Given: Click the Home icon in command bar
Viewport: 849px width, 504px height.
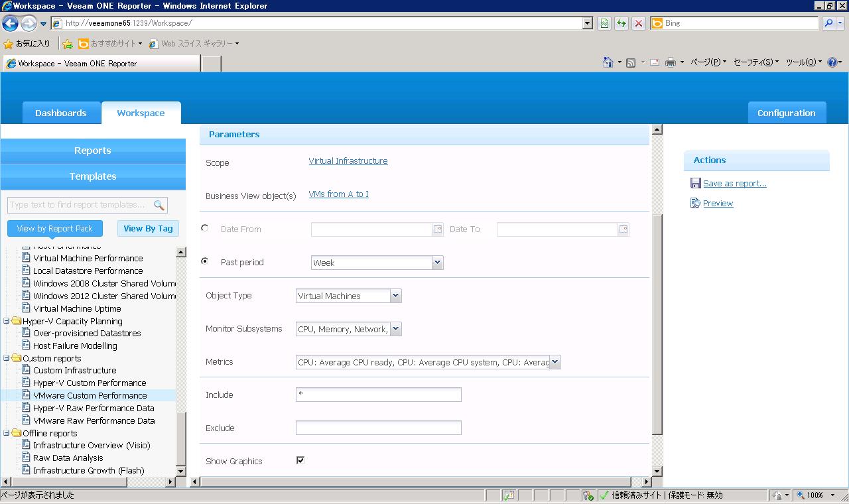Looking at the screenshot, I should pos(608,62).
